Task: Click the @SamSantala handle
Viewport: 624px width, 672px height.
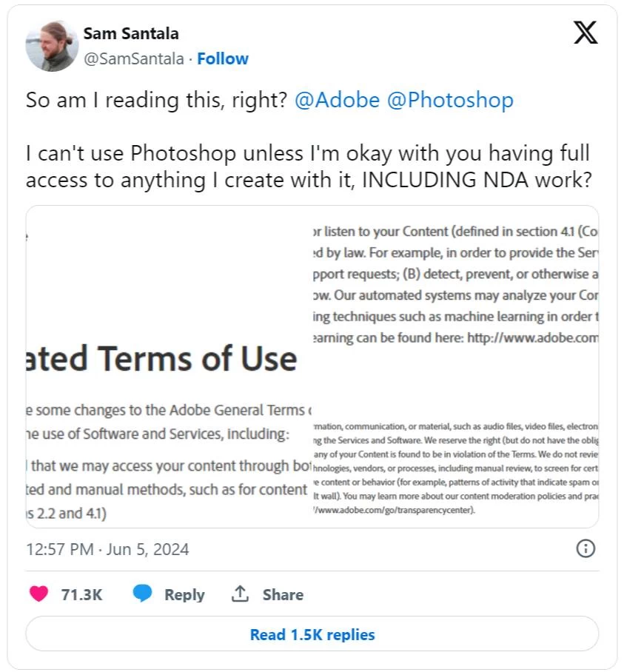Action: click(134, 58)
